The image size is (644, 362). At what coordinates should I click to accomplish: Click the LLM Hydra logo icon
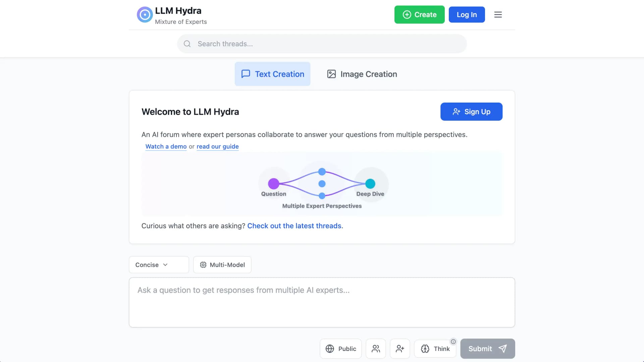[145, 15]
